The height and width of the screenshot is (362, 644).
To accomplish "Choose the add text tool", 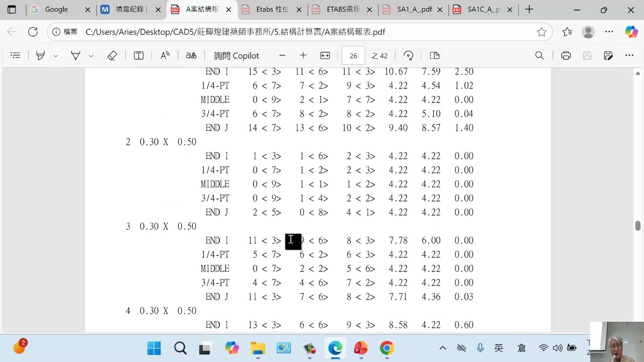I will point(139,56).
